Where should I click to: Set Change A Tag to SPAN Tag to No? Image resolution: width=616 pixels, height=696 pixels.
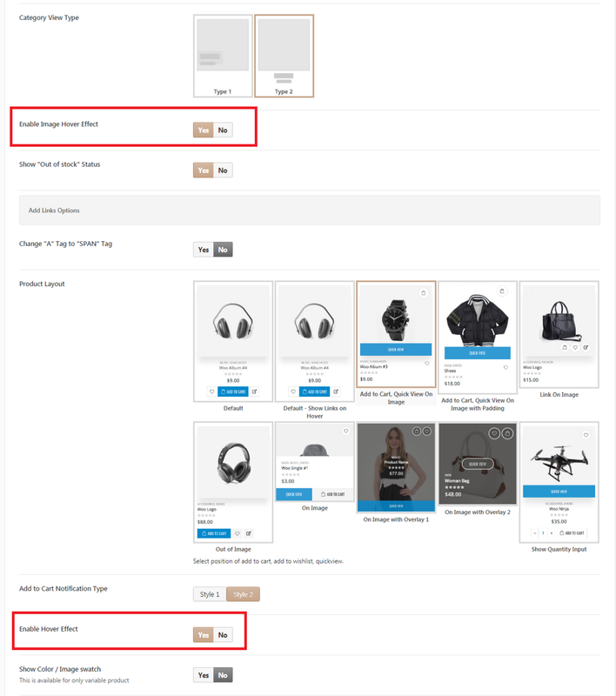223,250
